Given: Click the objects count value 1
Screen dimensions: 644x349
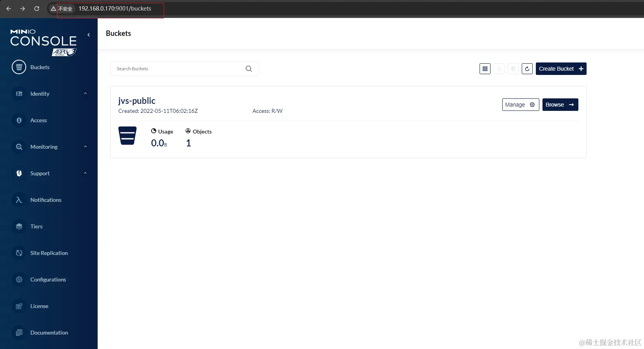Looking at the screenshot, I should click(x=189, y=143).
